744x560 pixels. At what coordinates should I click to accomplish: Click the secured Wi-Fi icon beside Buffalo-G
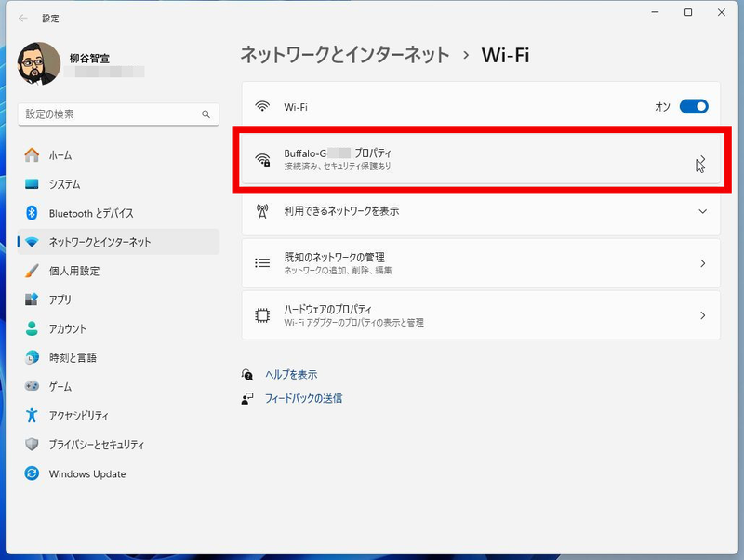click(x=262, y=159)
